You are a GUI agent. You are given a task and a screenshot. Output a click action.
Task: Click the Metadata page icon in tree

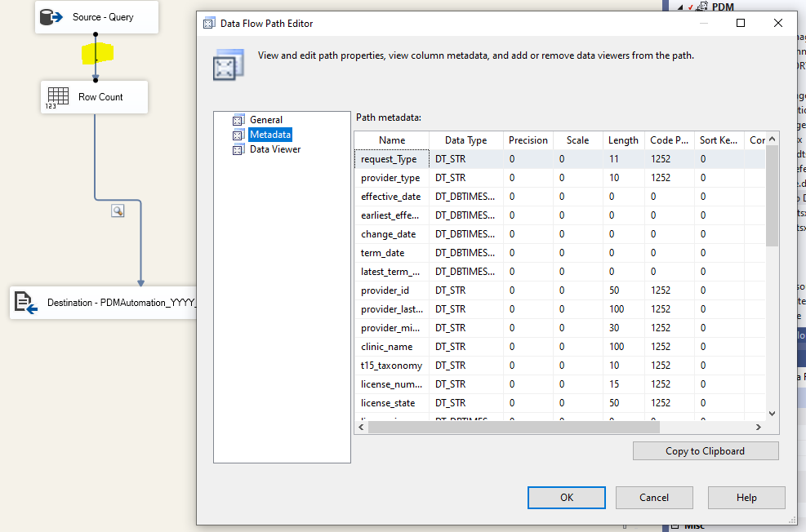tap(238, 135)
